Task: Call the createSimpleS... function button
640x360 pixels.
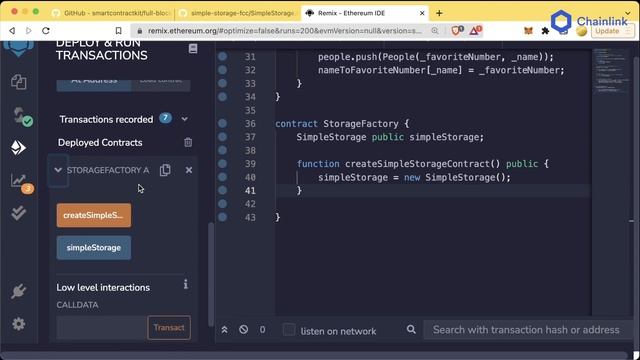Action: click(94, 215)
